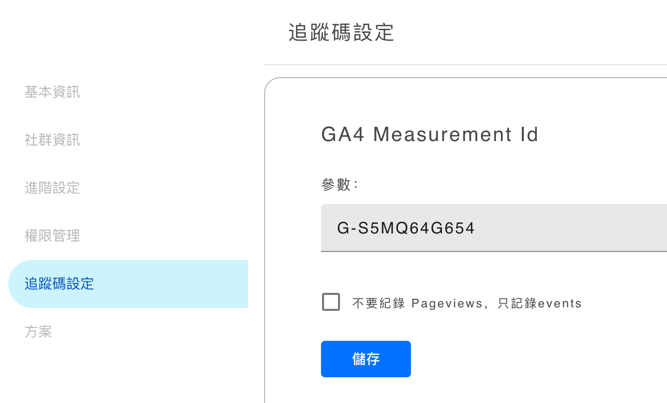The width and height of the screenshot is (667, 403).
Task: Click blank sidebar area below 方案
Action: pyautogui.click(x=120, y=375)
